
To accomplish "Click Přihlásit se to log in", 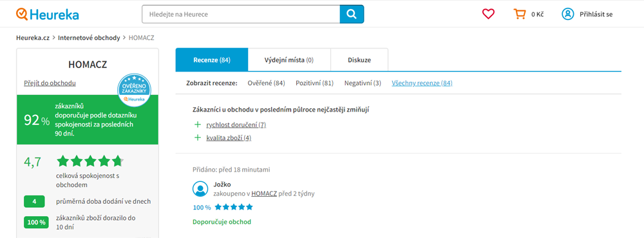I will point(596,14).
